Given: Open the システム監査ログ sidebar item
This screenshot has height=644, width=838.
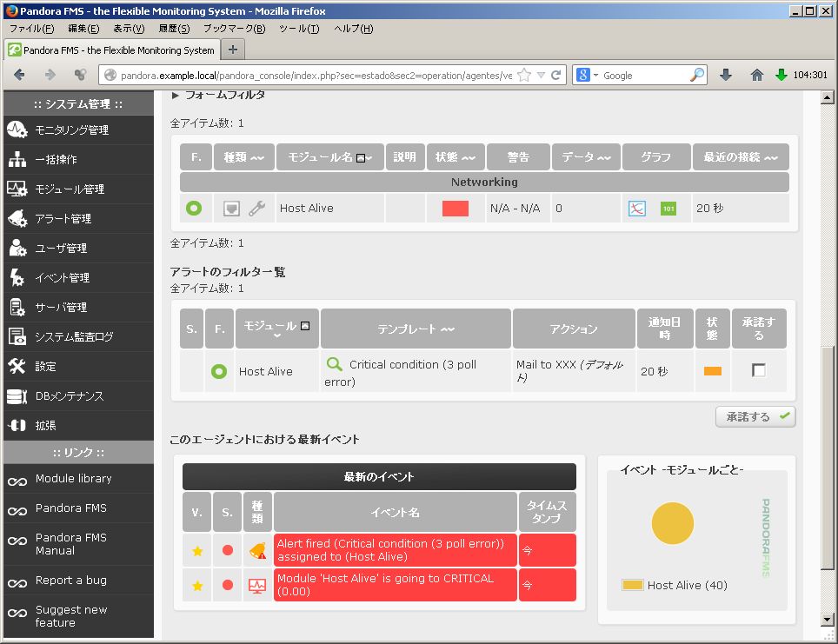Looking at the screenshot, I should [78, 336].
